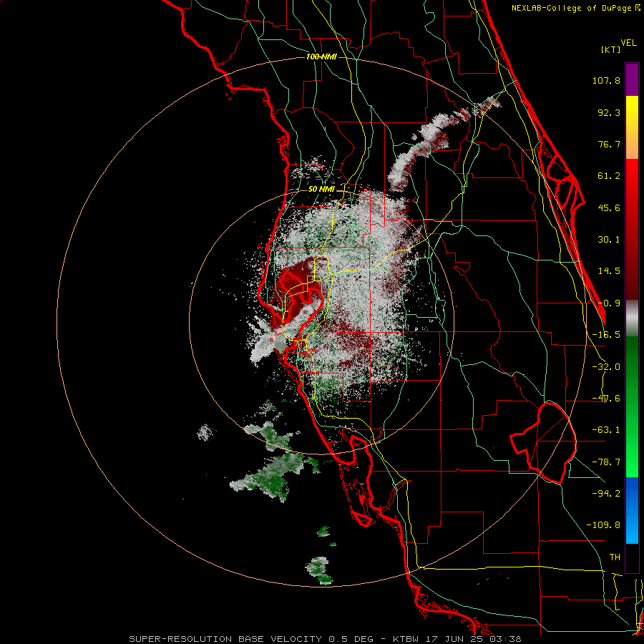Click the [KT] units label
The height and width of the screenshot is (644, 644).
[611, 49]
